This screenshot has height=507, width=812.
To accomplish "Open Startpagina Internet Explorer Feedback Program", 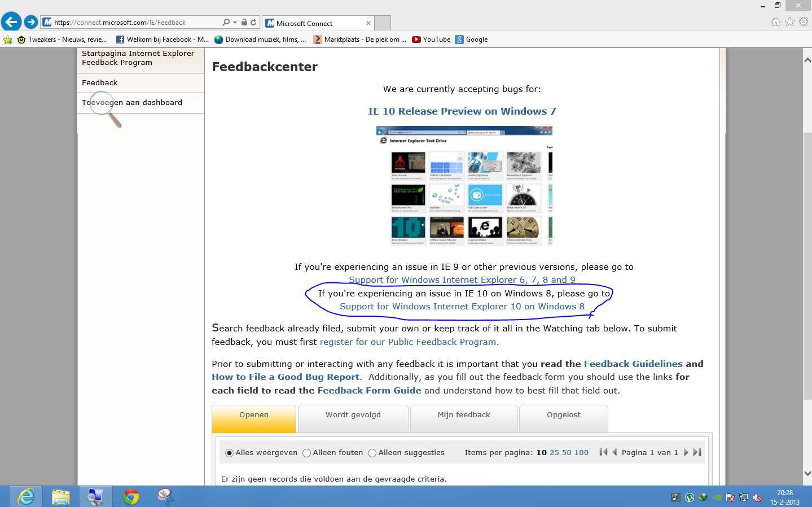I will (138, 58).
